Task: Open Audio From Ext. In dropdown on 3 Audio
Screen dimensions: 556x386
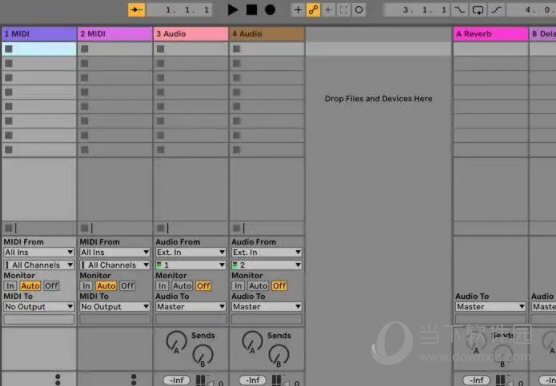Action: click(x=191, y=252)
